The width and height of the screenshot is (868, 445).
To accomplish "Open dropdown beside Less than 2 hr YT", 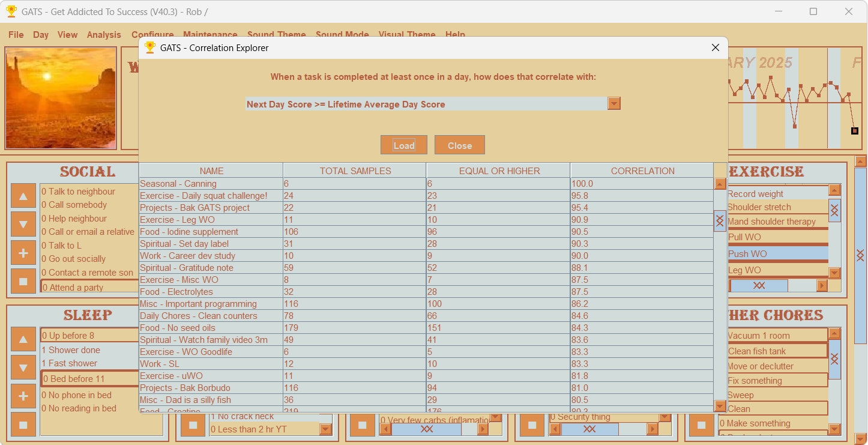I will (325, 429).
